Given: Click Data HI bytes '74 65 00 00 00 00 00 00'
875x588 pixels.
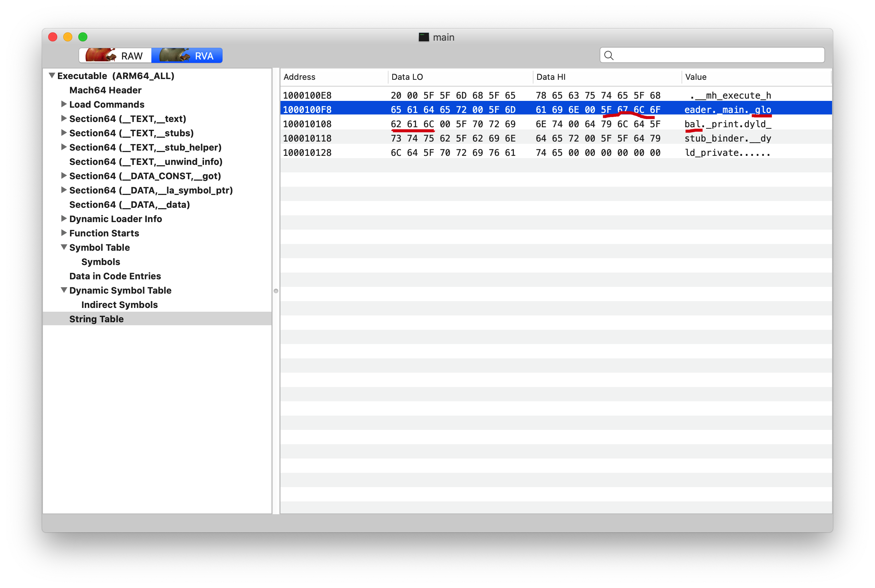Looking at the screenshot, I should 598,152.
